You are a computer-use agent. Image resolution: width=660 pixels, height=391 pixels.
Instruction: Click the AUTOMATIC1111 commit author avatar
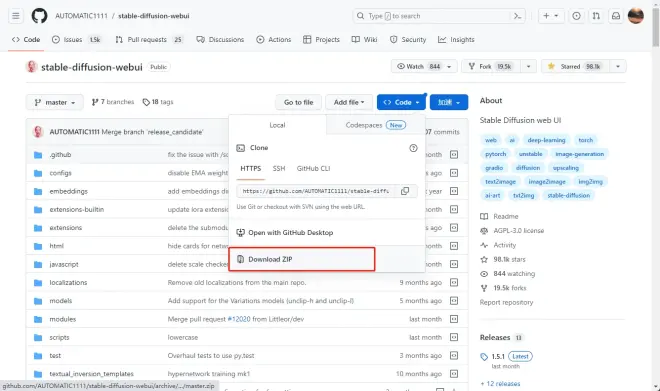38,132
